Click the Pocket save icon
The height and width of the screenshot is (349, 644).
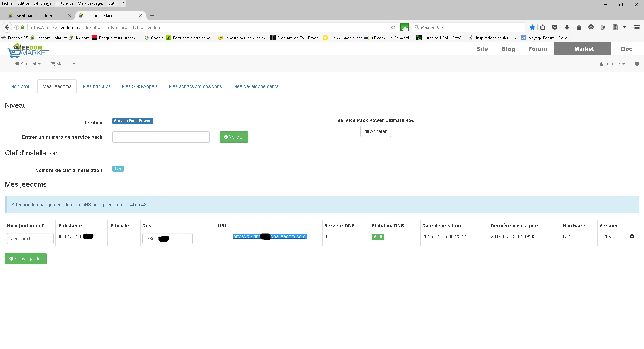(555, 27)
